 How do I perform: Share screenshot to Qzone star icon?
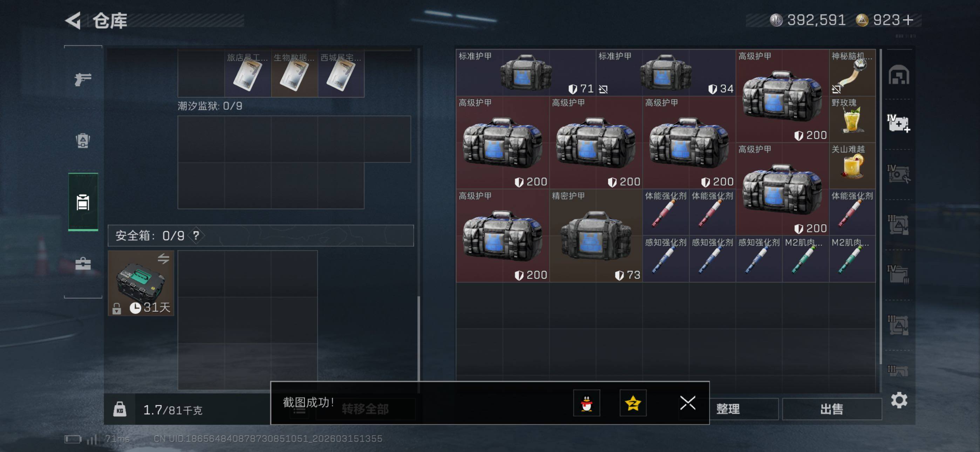click(x=633, y=403)
